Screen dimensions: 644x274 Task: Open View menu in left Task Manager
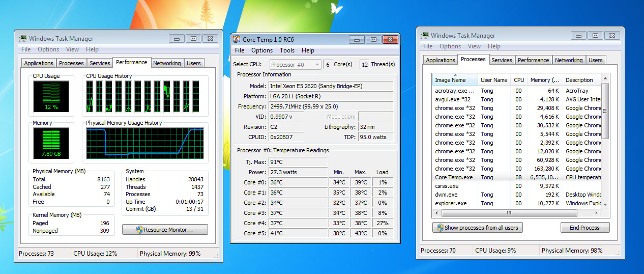(x=72, y=49)
